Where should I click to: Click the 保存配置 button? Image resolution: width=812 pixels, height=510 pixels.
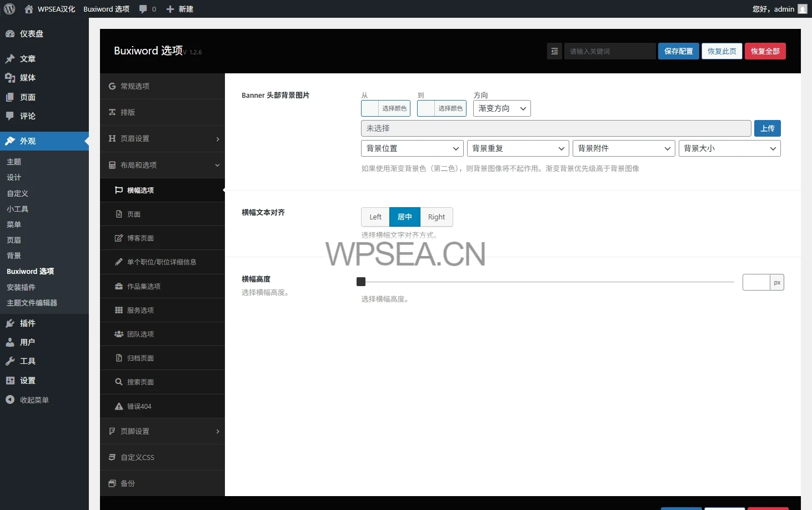click(678, 51)
